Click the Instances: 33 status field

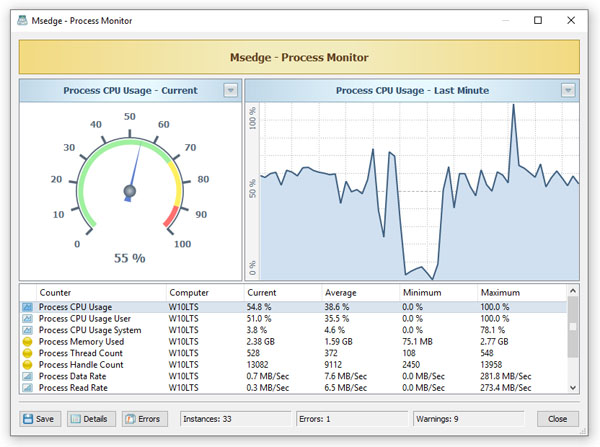click(x=235, y=419)
